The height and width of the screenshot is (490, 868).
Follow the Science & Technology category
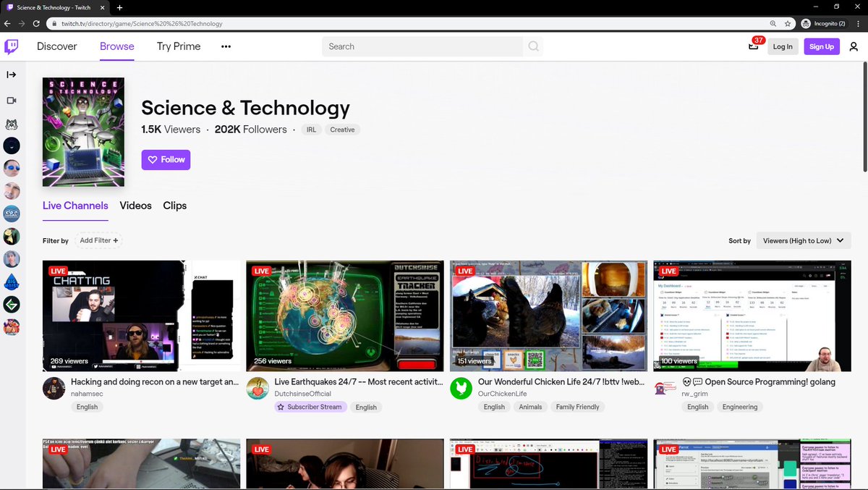point(166,159)
